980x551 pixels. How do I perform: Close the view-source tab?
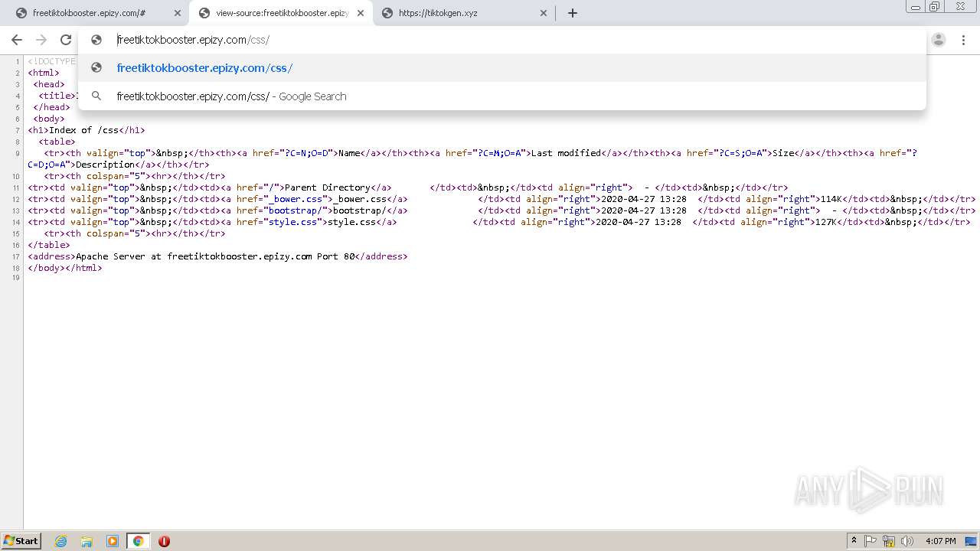click(x=361, y=13)
